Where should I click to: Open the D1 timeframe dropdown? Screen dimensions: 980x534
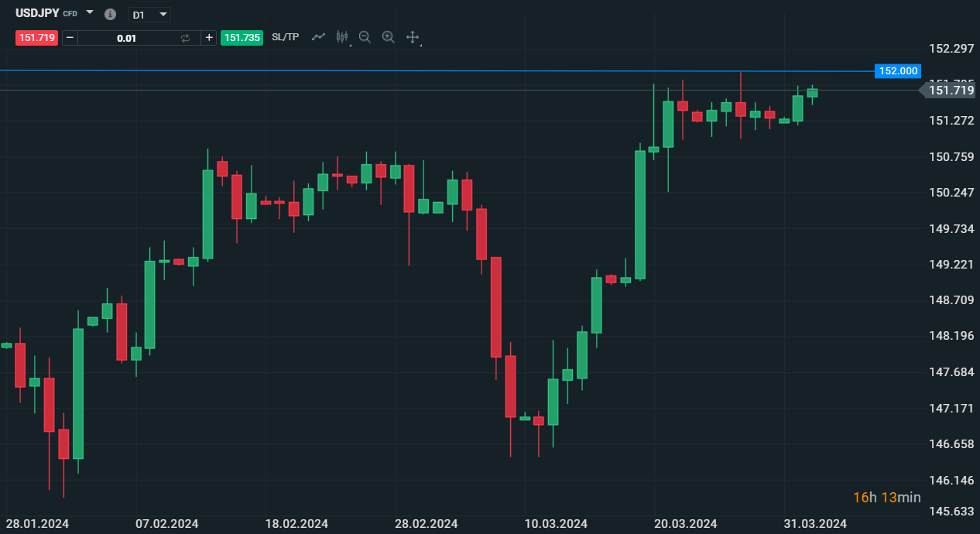[x=149, y=15]
